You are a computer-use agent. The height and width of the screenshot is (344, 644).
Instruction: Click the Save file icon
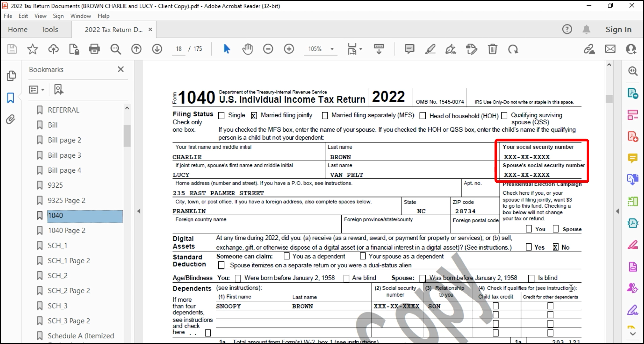(x=12, y=49)
